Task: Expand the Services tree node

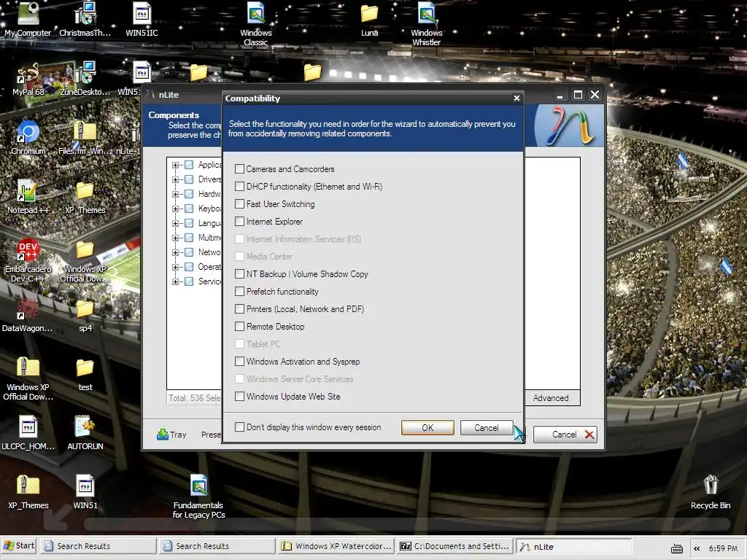Action: point(175,281)
